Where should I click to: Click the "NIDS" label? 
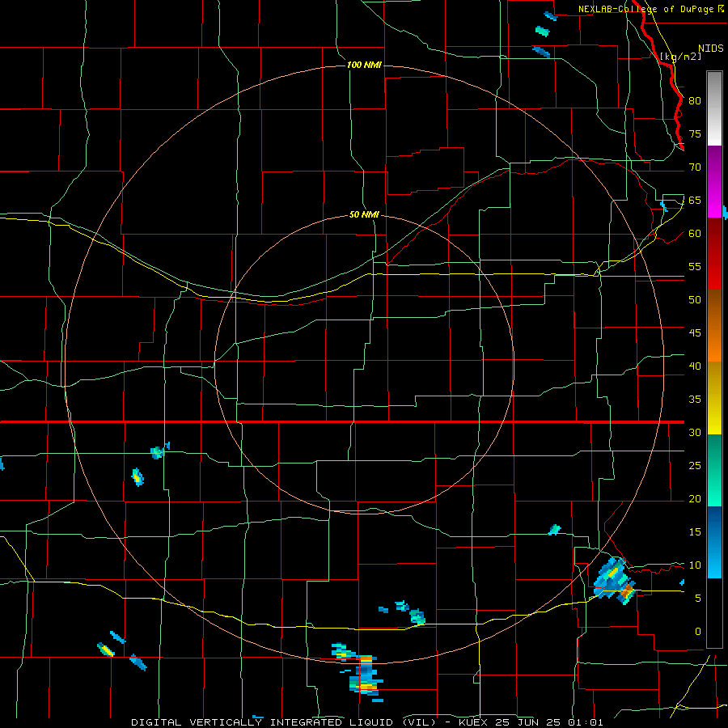click(711, 49)
